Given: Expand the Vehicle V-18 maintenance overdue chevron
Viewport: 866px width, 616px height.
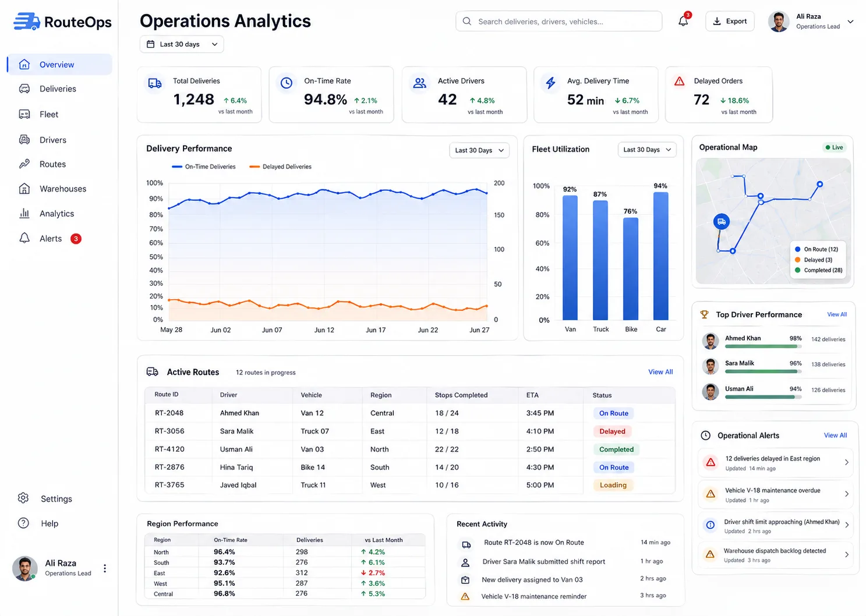Looking at the screenshot, I should 846,494.
